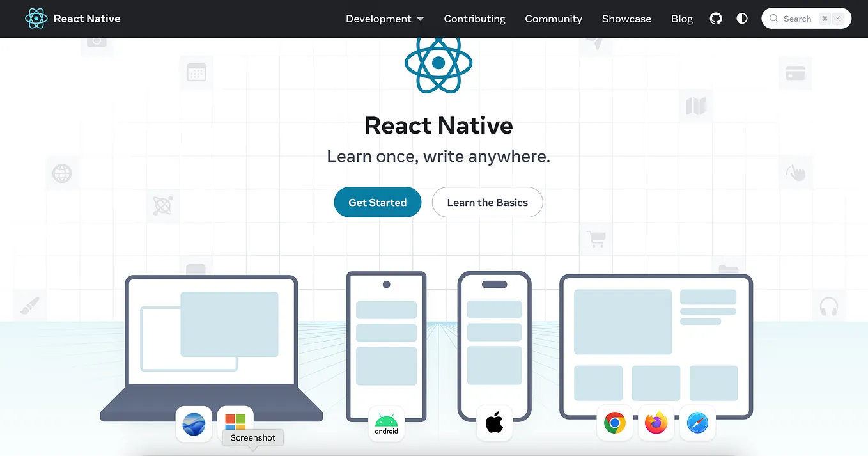The width and height of the screenshot is (868, 456).
Task: Open the Blog page
Action: (681, 19)
